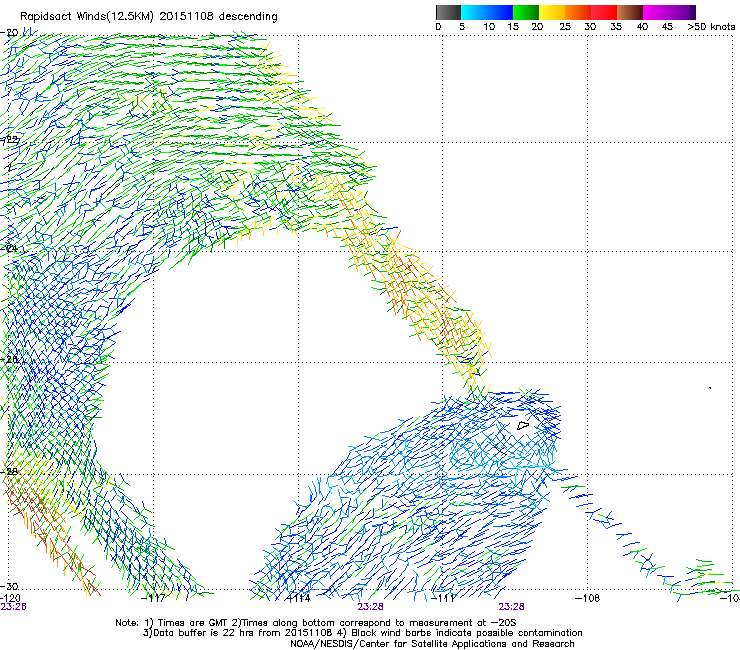Screen dimensions: 740x650
Task: Click the '-117' longitude axis label
Action: (x=153, y=598)
